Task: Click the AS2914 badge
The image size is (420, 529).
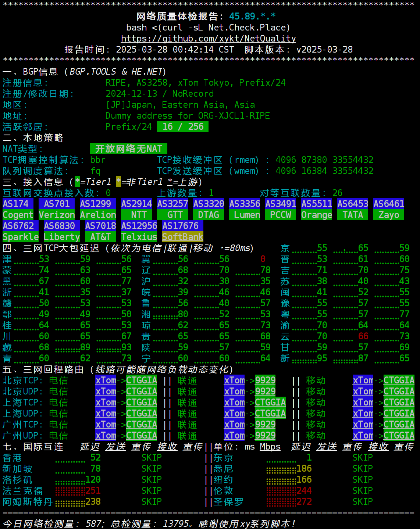Action: point(136,204)
